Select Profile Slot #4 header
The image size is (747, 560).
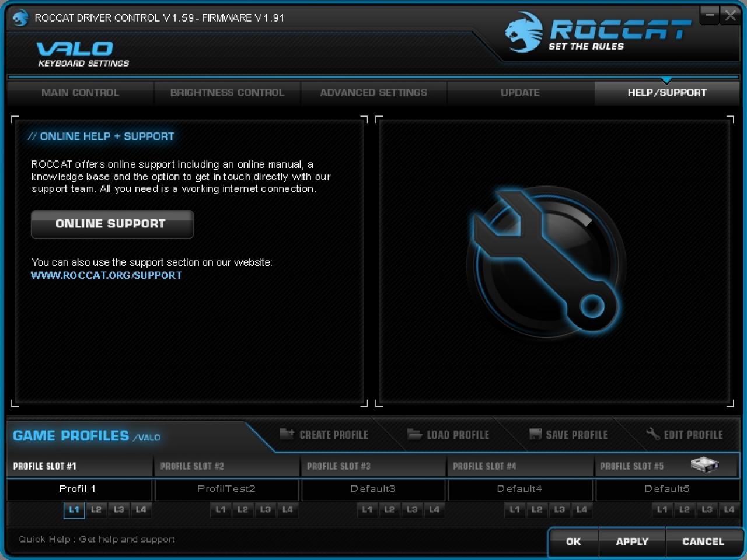click(x=520, y=466)
